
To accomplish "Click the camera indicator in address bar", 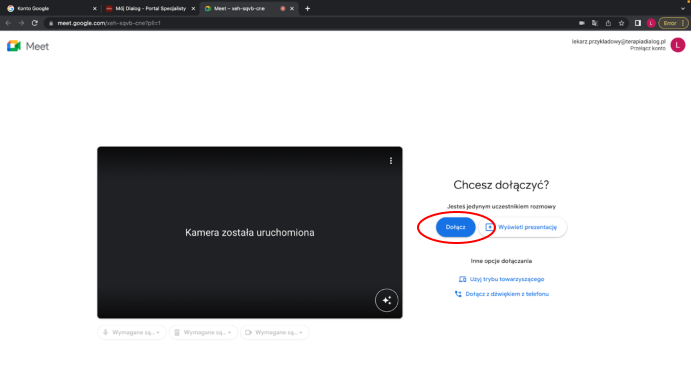I will tap(581, 23).
